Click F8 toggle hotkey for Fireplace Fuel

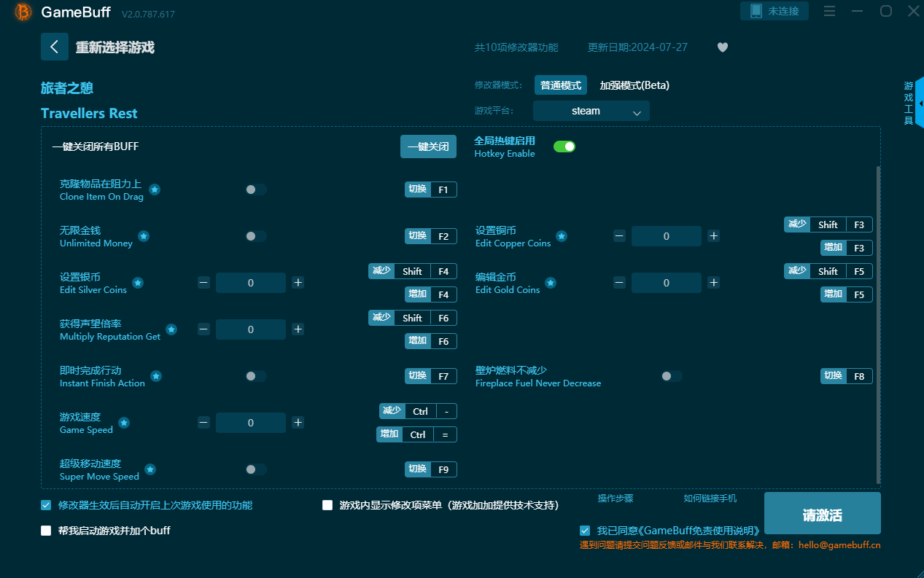click(847, 376)
